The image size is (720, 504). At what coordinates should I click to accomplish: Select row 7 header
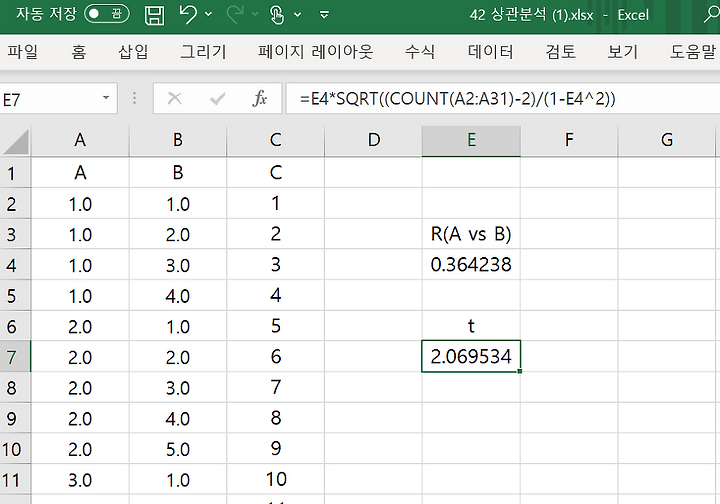point(15,357)
